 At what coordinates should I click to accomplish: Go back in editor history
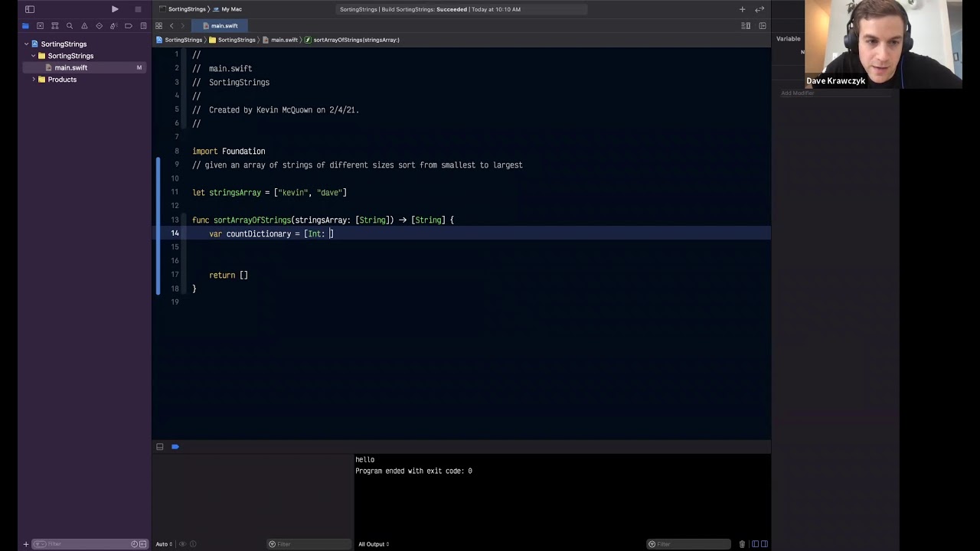click(x=171, y=26)
